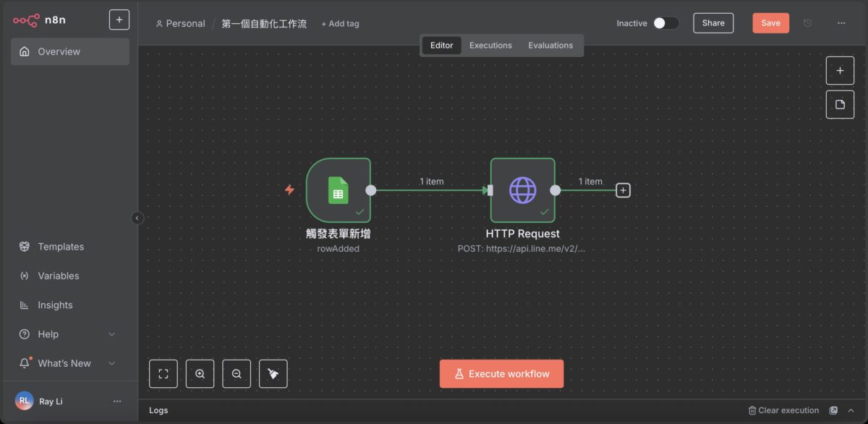Click the trigger lightning bolt icon
The height and width of the screenshot is (424, 868).
tap(289, 190)
